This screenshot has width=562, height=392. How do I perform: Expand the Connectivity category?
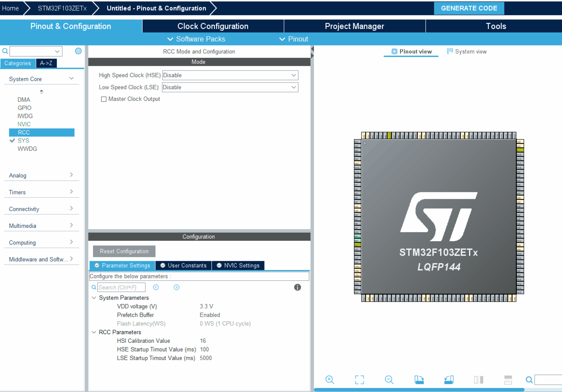[71, 208]
